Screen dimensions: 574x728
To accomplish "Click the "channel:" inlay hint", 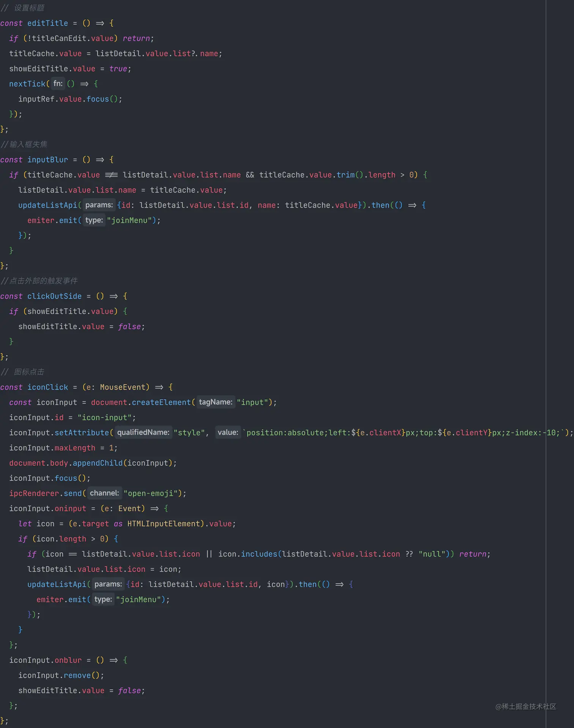I will 104,493.
